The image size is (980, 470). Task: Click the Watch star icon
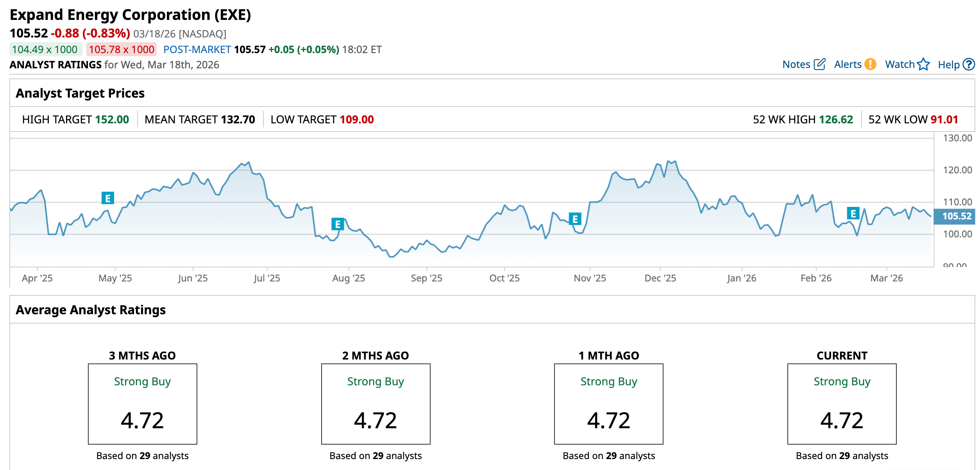pos(923,64)
